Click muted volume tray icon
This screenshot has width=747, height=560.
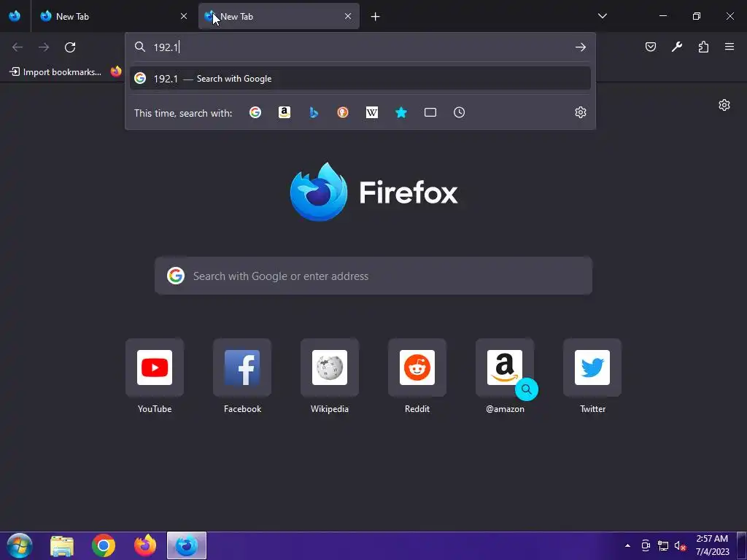[x=680, y=545]
